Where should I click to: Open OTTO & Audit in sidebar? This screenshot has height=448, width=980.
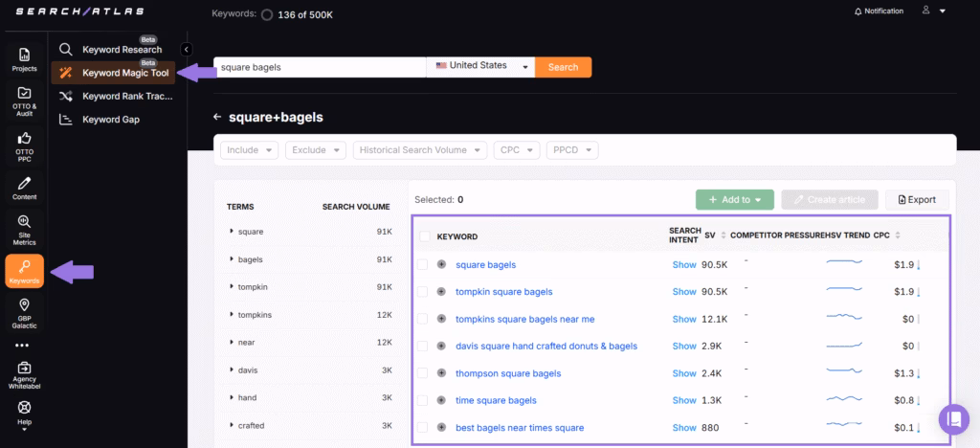24,101
